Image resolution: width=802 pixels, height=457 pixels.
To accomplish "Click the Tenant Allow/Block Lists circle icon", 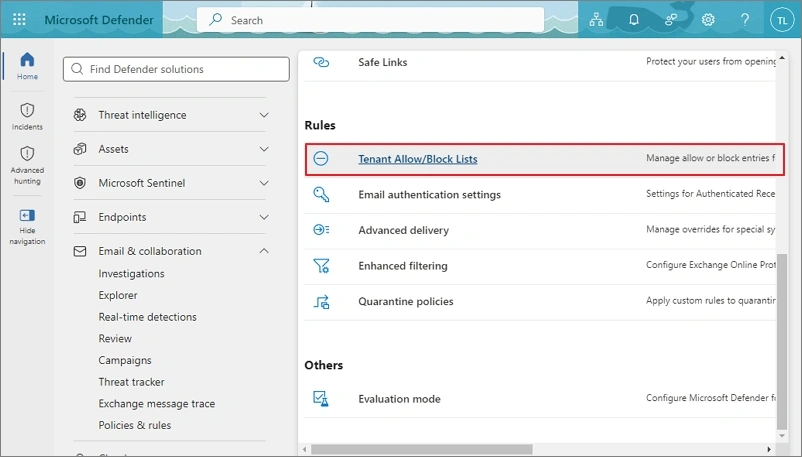I will [321, 159].
